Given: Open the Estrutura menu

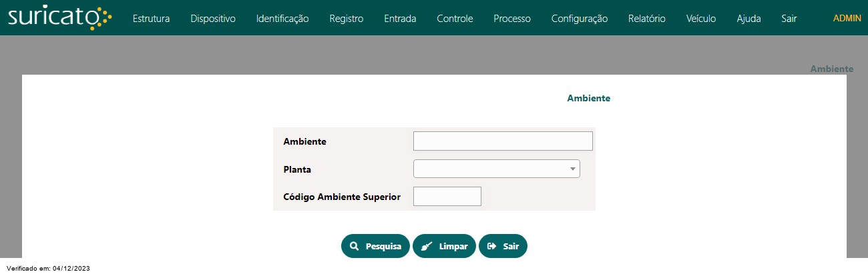Looking at the screenshot, I should 151,19.
